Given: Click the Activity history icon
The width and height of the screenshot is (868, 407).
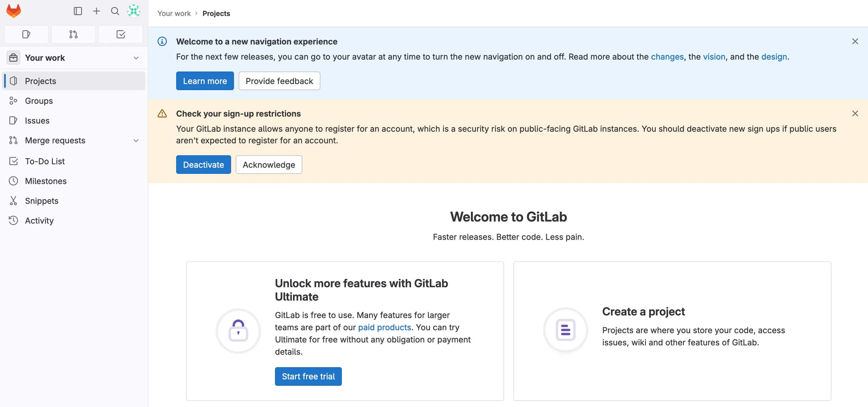Looking at the screenshot, I should (13, 220).
